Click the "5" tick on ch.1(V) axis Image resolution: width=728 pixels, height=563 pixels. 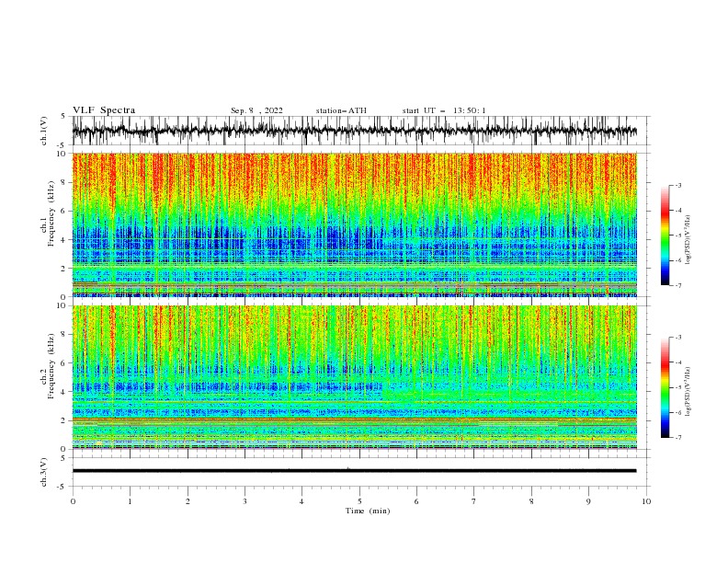tap(63, 116)
